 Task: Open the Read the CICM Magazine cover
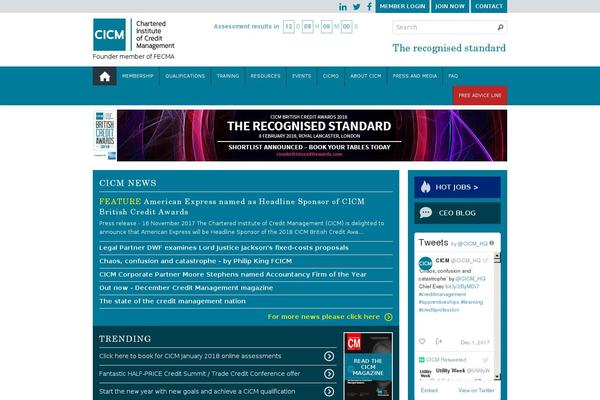(368, 366)
